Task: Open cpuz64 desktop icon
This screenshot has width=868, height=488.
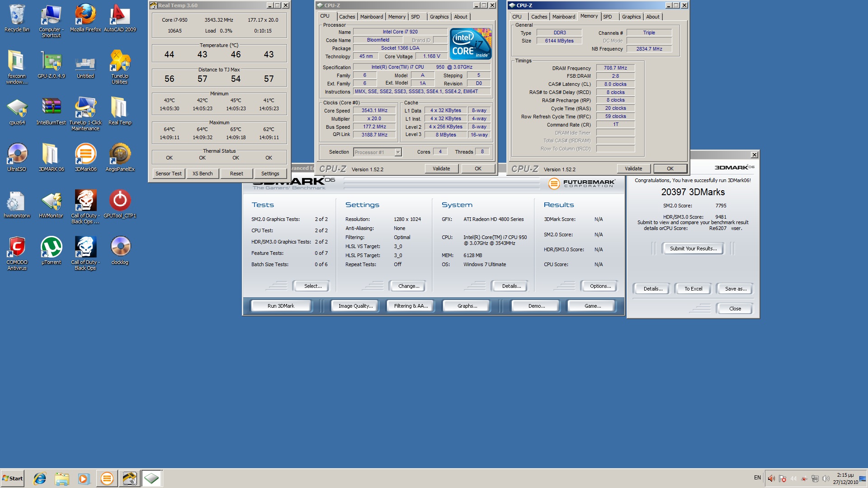Action: coord(17,111)
